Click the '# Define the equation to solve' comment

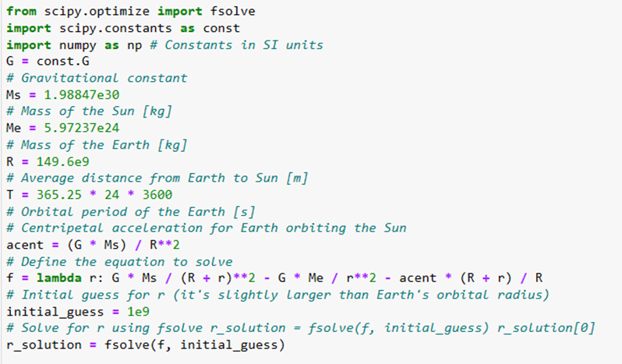pos(118,261)
